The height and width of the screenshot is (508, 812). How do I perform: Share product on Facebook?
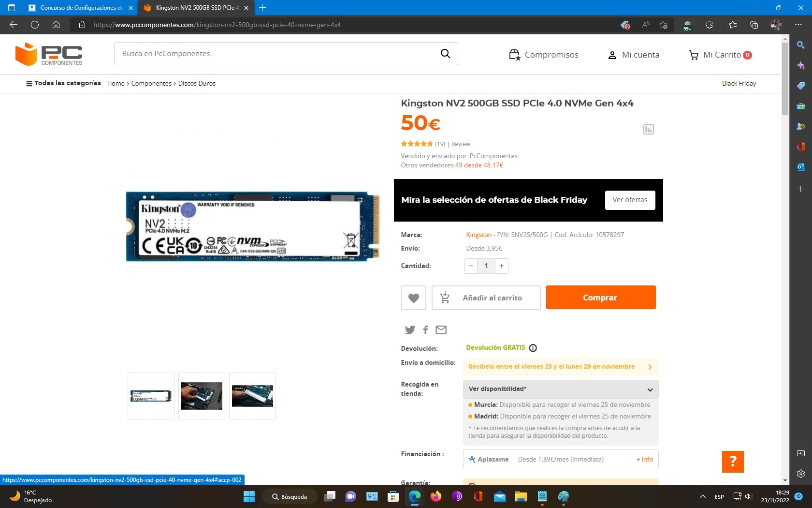coord(425,330)
